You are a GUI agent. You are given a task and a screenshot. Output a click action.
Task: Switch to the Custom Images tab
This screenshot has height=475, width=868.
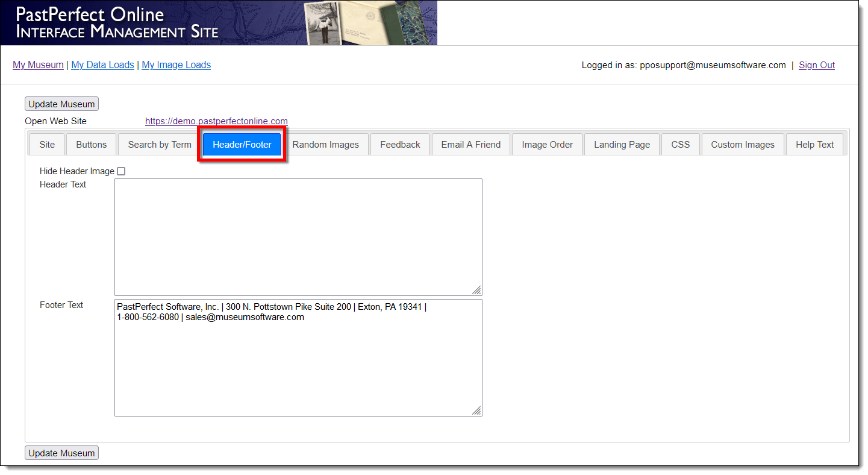[743, 145]
